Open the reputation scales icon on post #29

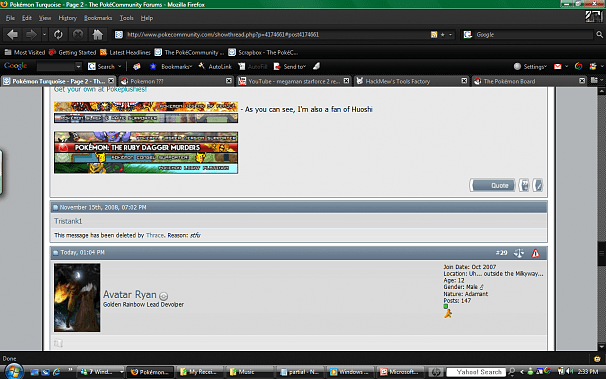click(519, 253)
